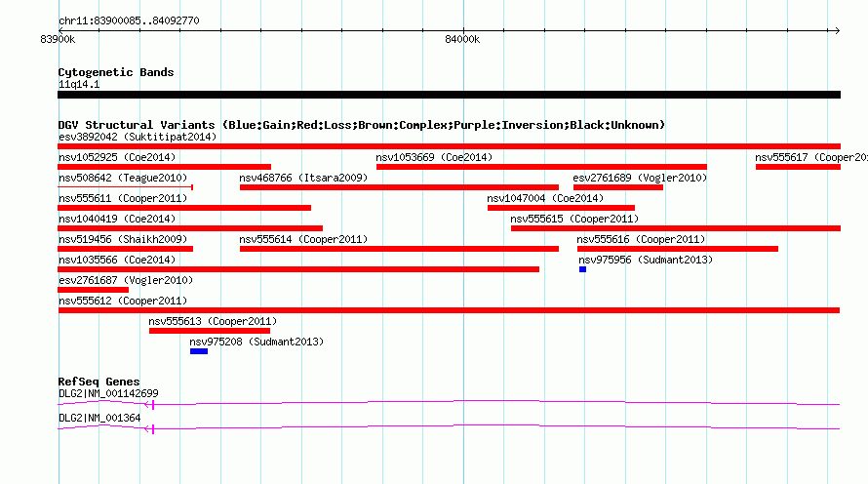868x484 pixels.
Task: Click the chr11:83900085..84092770 coordinate label
Action: [129, 20]
